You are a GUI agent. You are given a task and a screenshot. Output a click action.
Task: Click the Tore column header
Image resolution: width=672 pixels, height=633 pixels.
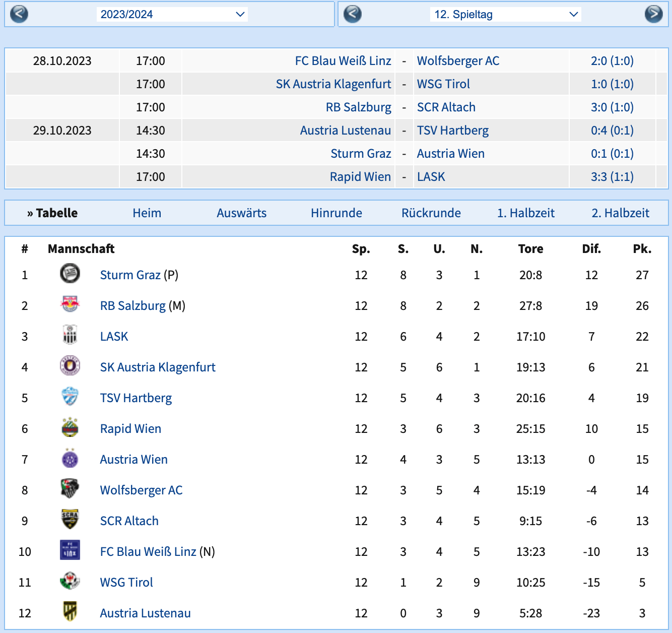point(531,249)
